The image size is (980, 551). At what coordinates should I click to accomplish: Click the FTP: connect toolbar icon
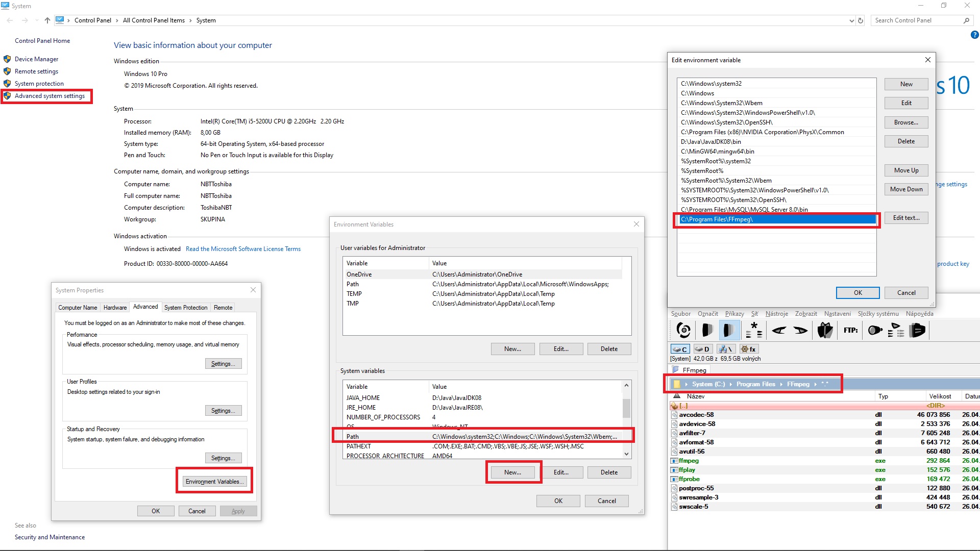(x=850, y=331)
